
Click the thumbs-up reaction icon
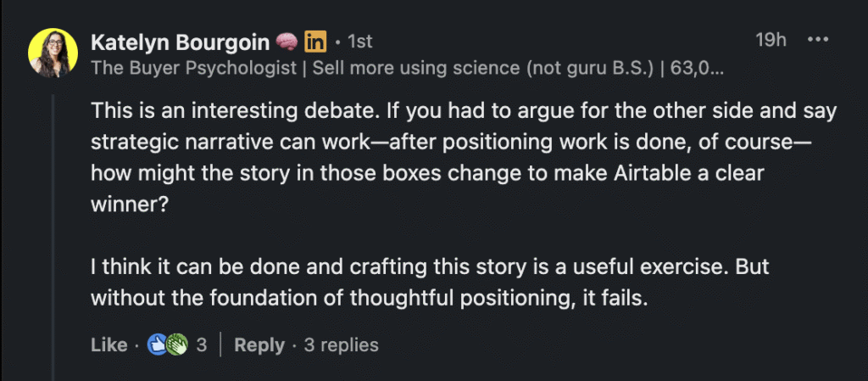pyautogui.click(x=158, y=345)
